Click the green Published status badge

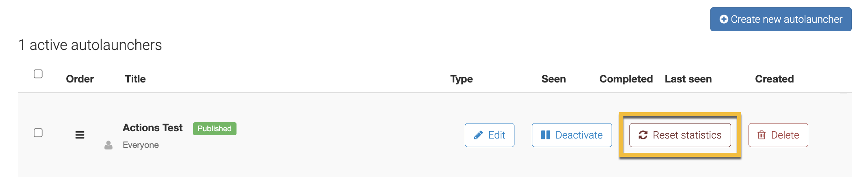(x=215, y=129)
